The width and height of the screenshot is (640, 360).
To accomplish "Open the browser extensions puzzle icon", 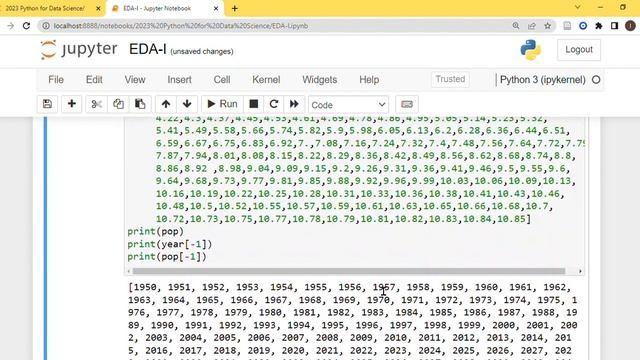I will [598, 26].
